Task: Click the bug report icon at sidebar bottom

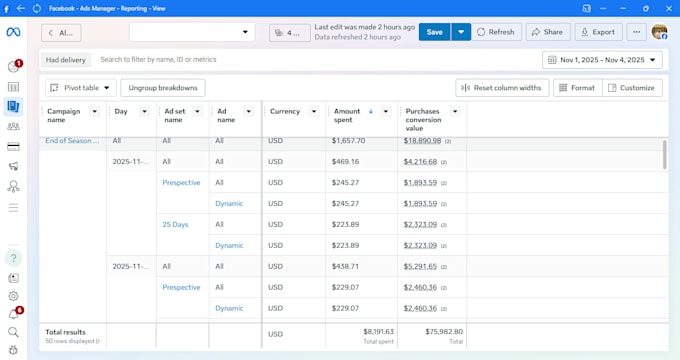Action: pos(13,350)
